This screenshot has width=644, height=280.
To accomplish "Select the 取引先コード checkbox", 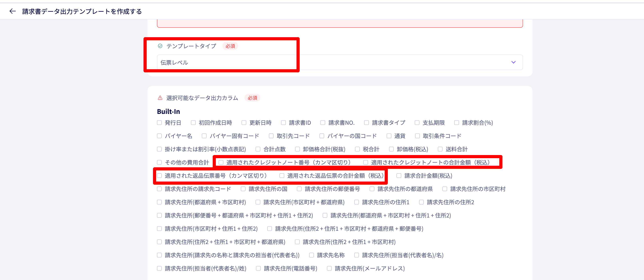I will pos(271,136).
